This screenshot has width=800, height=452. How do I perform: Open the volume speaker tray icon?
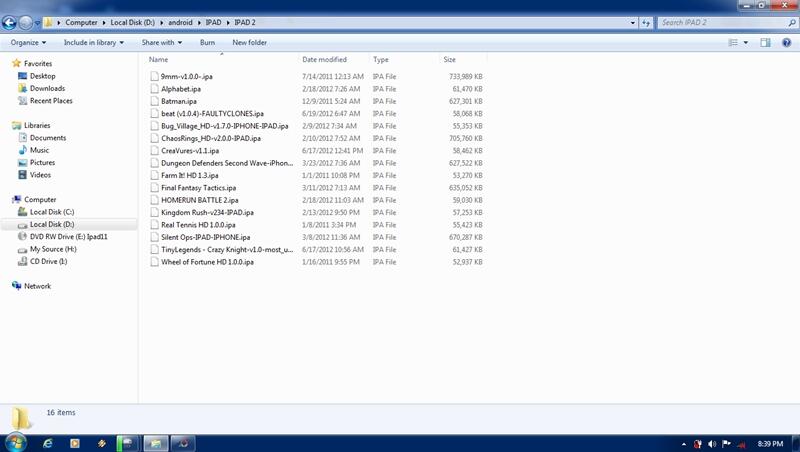[712, 444]
